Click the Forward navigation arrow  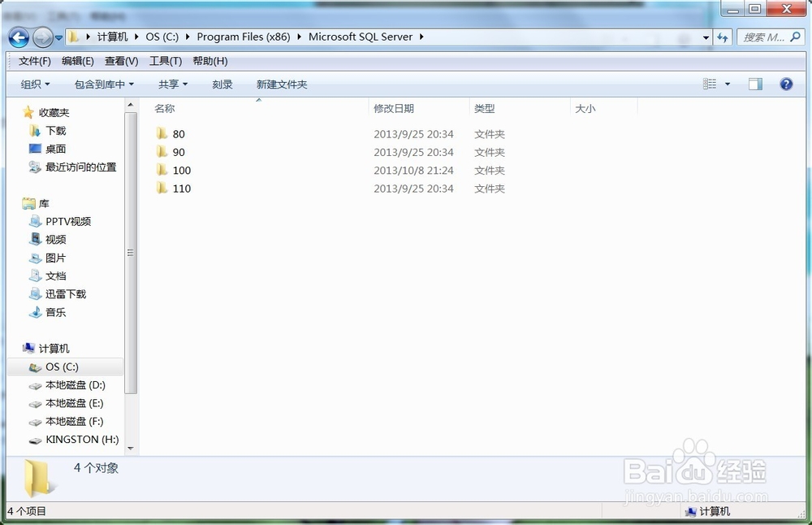click(x=42, y=37)
